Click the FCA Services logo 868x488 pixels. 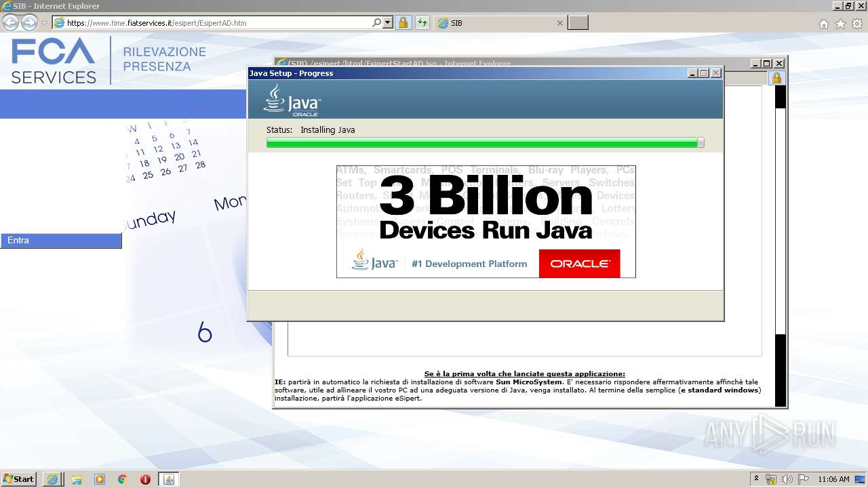[54, 61]
